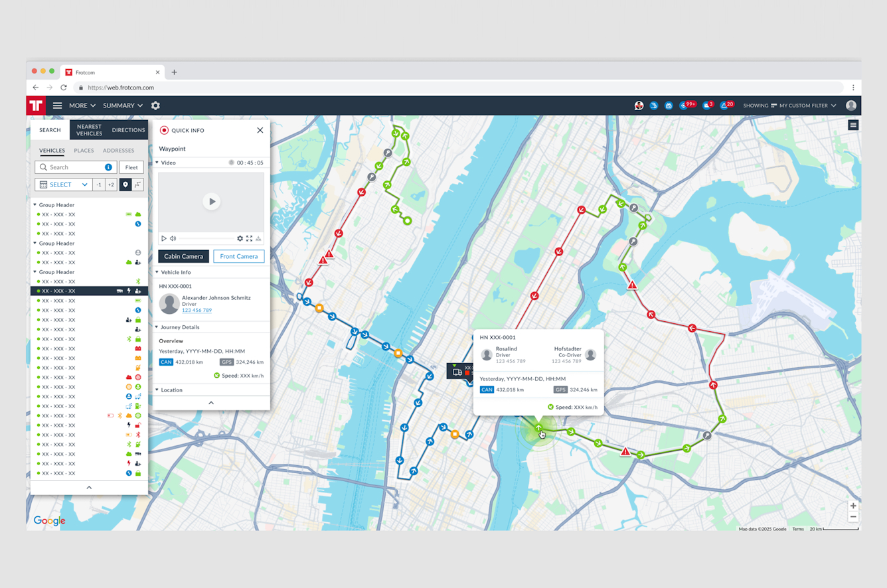Open a new browser tab with the plus
Screen dimensions: 887x588
pos(174,72)
